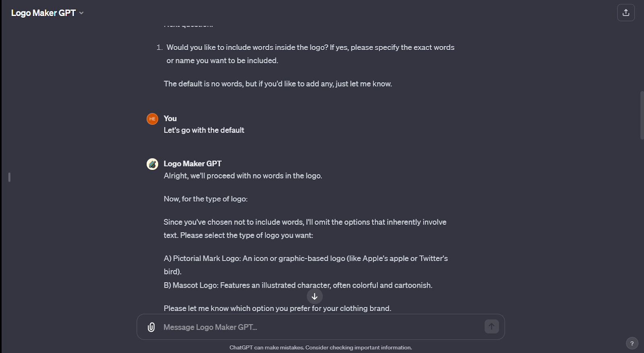Click the orange HE user avatar
Image resolution: width=644 pixels, height=353 pixels.
click(152, 119)
